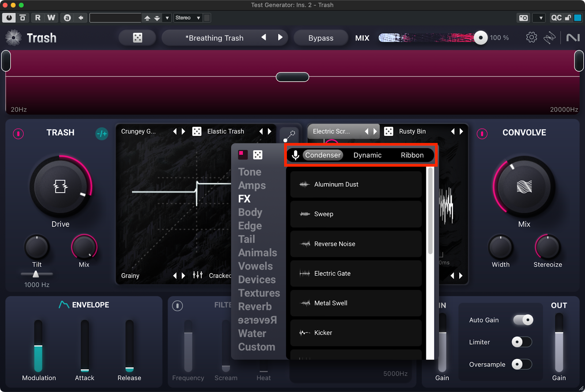585x392 pixels.
Task: Select the Ribbon microphone type
Action: pyautogui.click(x=412, y=155)
